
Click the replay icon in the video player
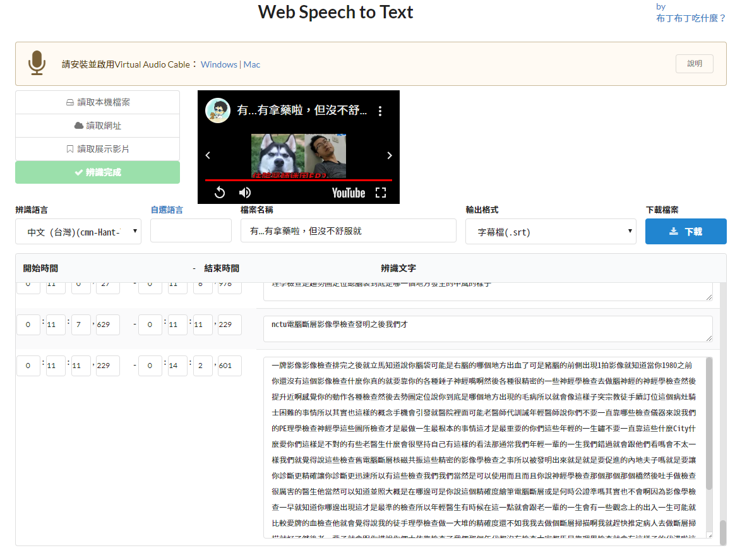220,193
